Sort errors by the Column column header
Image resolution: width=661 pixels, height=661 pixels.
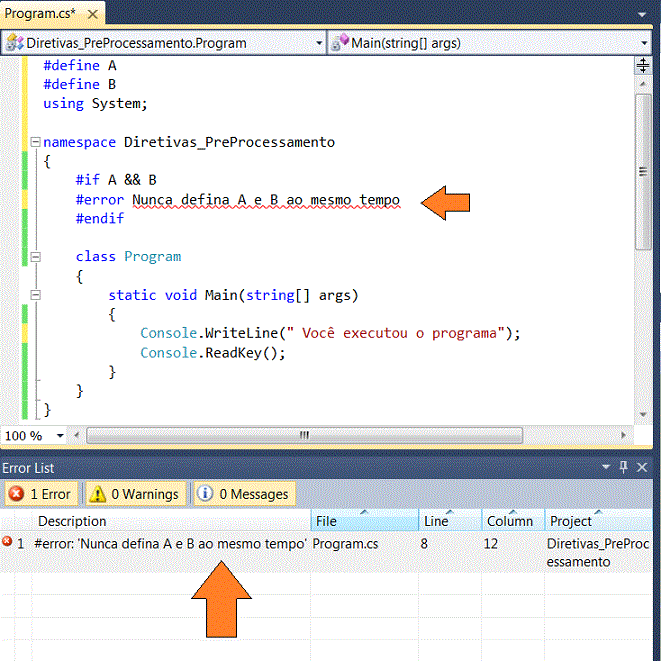coord(513,521)
